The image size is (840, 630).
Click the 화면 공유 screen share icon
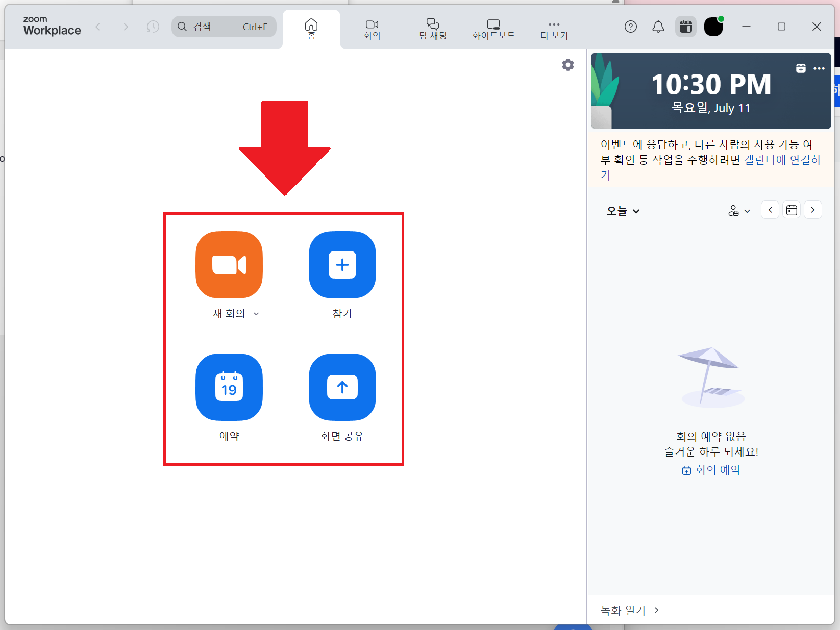[342, 388]
